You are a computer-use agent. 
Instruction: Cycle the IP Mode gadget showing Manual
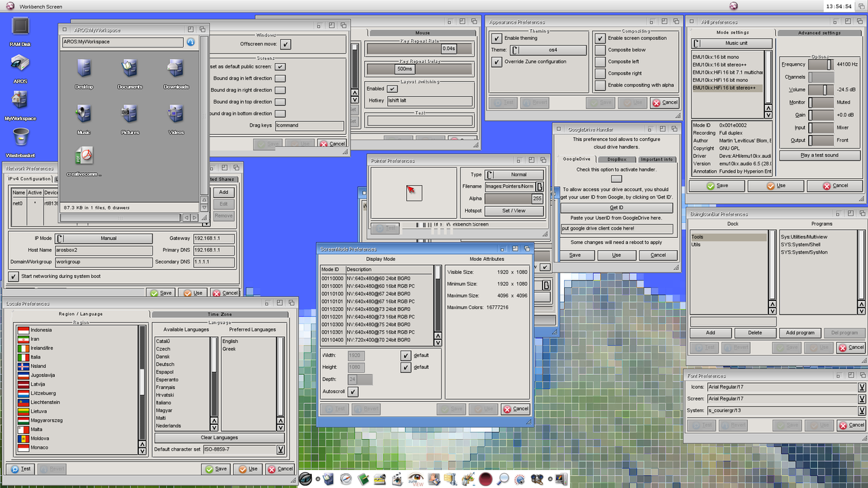click(x=104, y=239)
